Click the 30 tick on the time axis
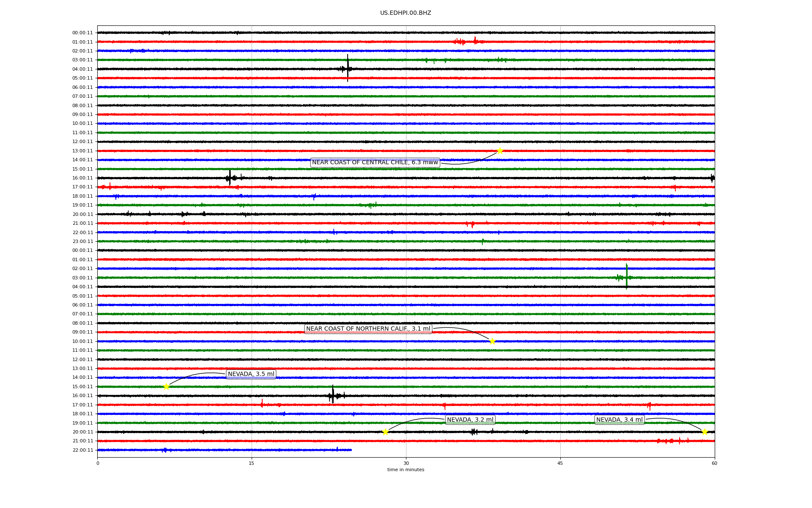This screenshot has height=508, width=812. point(406,463)
